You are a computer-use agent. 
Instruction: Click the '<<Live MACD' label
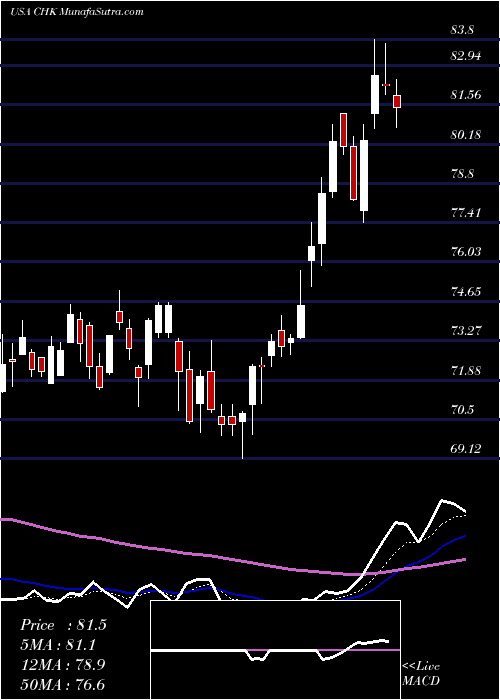click(x=421, y=674)
